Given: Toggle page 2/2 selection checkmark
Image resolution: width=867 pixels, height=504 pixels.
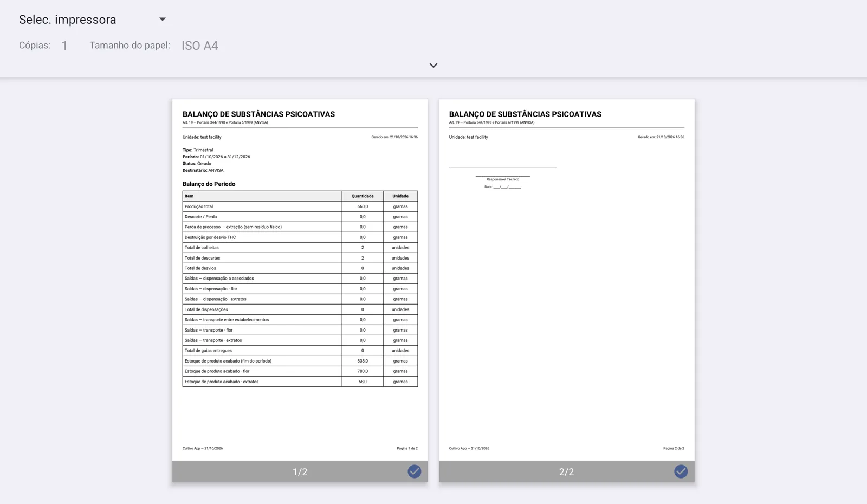Looking at the screenshot, I should coord(681,471).
